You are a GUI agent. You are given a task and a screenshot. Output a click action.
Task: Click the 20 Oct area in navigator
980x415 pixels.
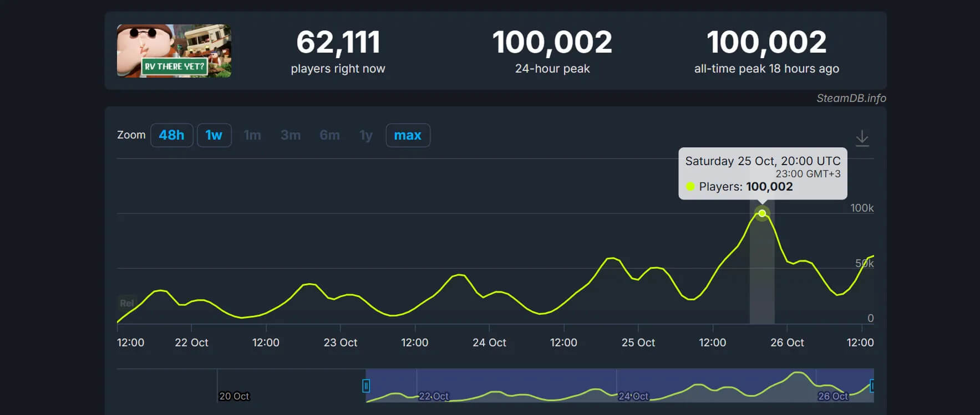coord(234,396)
